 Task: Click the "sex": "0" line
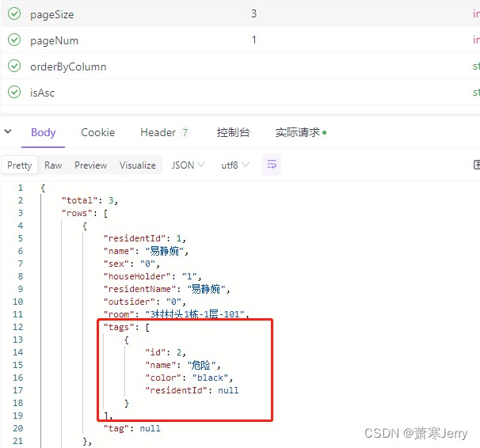click(131, 264)
